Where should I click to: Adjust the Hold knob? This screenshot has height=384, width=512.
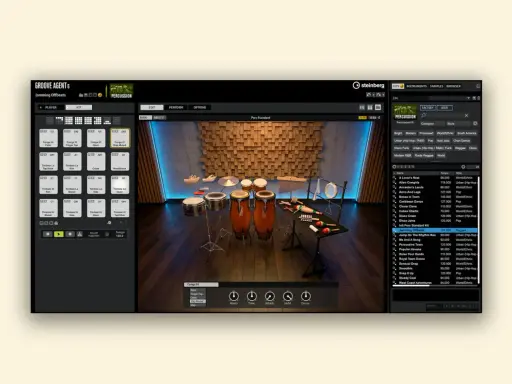(x=288, y=296)
